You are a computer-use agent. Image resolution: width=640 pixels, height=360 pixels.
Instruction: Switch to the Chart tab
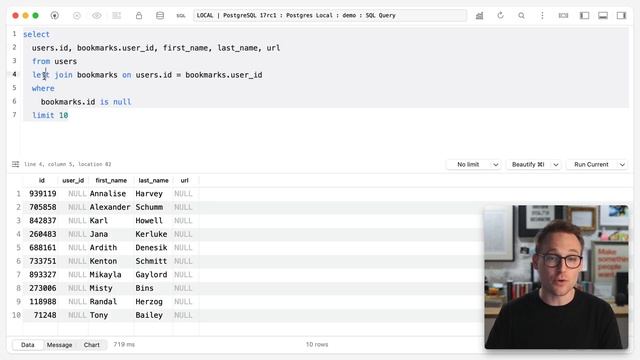(x=92, y=345)
